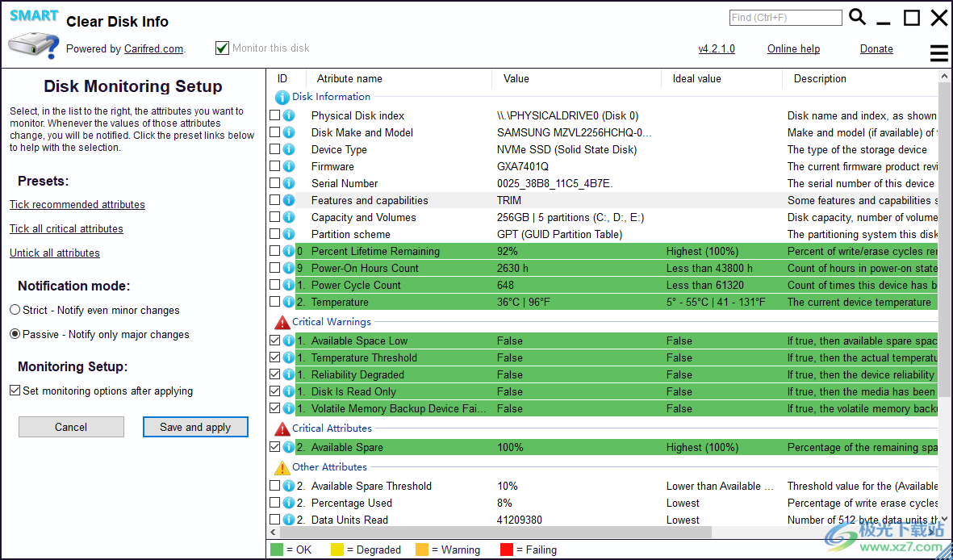Screen dimensions: 953x560
Task: Click the magnifier search icon
Action: [857, 17]
